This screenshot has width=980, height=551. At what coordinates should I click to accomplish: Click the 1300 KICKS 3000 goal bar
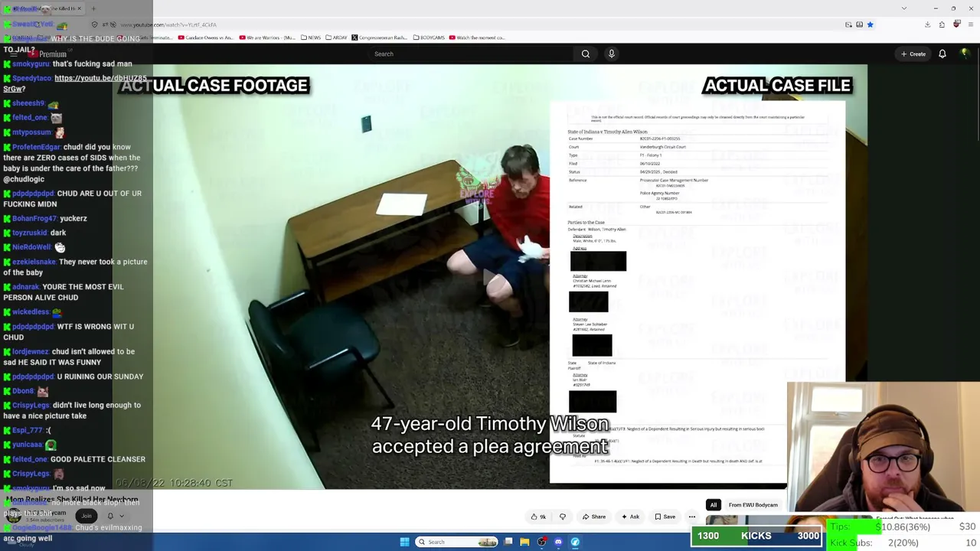756,536
